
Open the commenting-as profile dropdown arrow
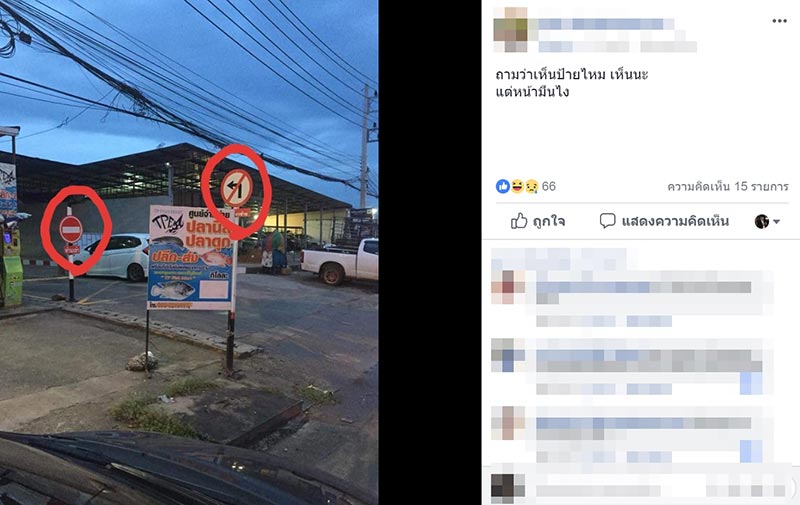(x=777, y=221)
